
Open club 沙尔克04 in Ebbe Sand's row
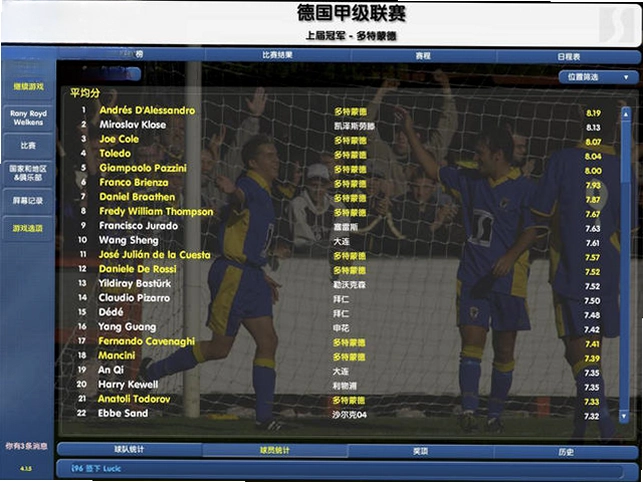349,415
